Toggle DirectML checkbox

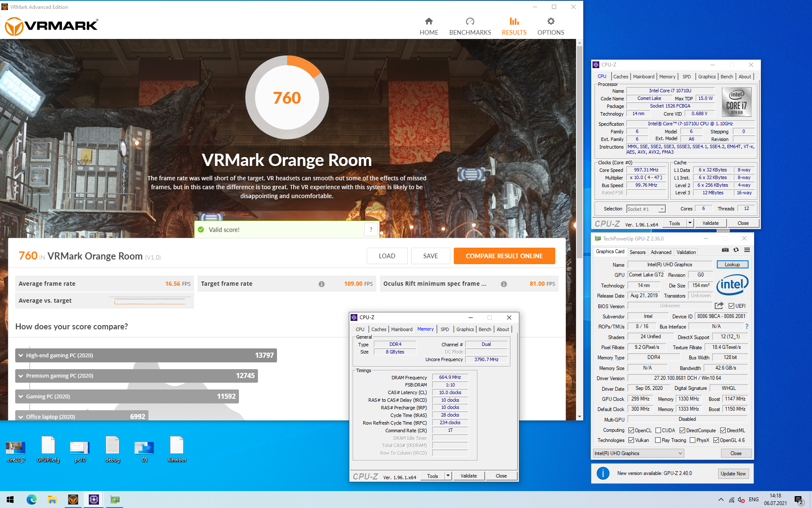tap(723, 431)
